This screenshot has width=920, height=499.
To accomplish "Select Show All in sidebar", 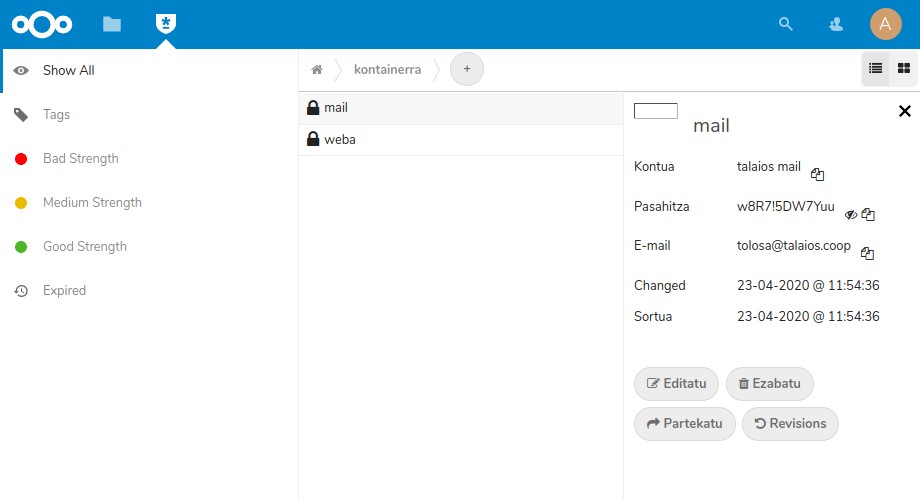I will point(68,71).
